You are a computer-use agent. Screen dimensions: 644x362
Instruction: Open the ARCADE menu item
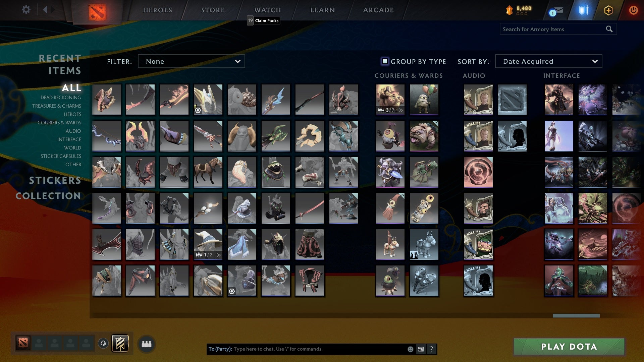[378, 10]
